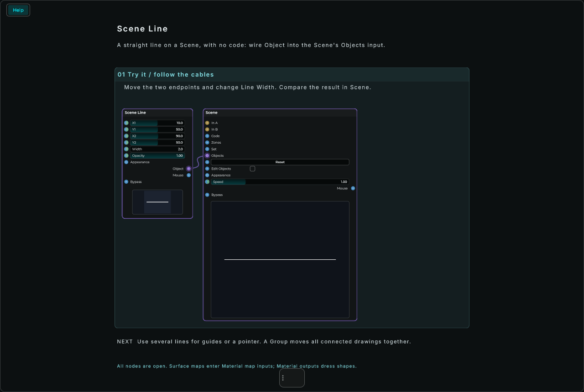Click the Object output port on Scene Line
This screenshot has width=584, height=392.
click(x=189, y=169)
